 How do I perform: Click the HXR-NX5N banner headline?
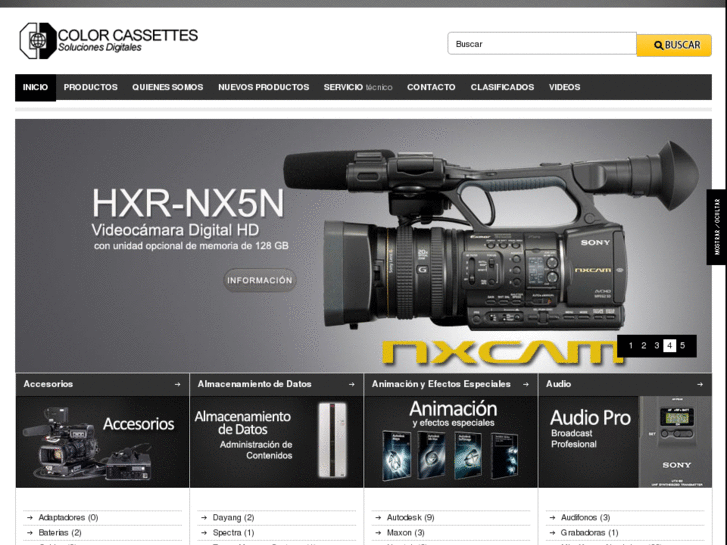tap(187, 203)
